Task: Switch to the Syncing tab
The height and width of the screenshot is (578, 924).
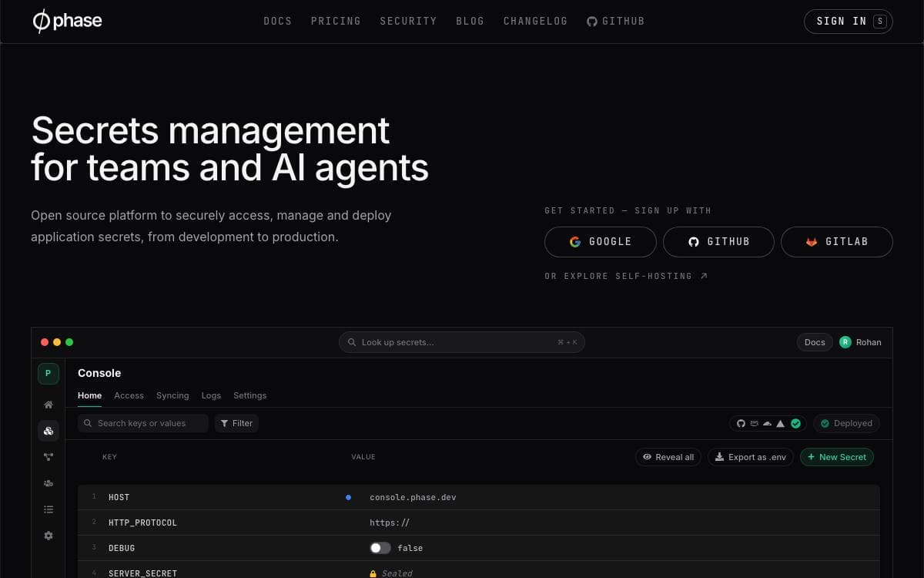Action: coord(172,395)
